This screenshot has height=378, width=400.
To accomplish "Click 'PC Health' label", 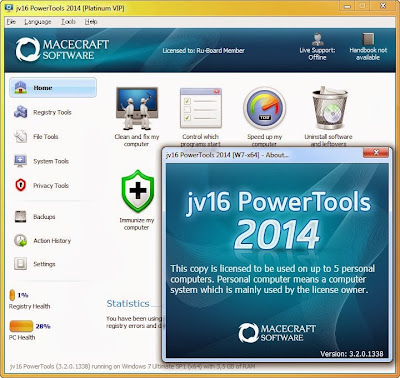I will tap(22, 337).
